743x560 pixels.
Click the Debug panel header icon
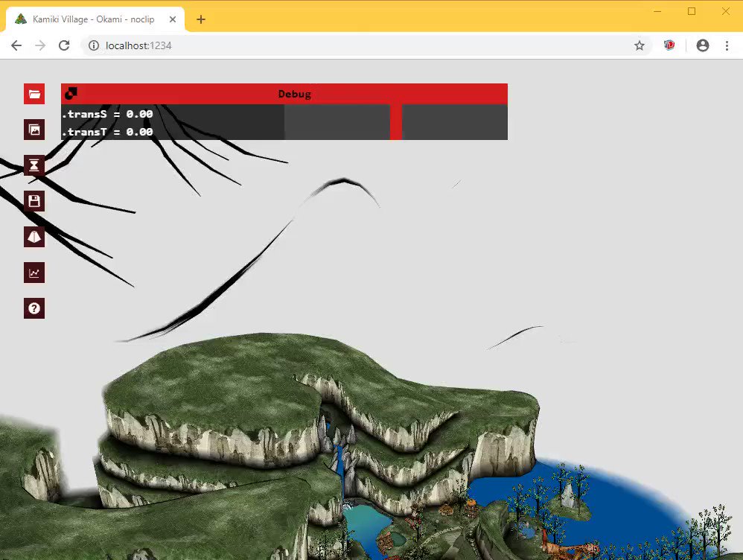[71, 93]
